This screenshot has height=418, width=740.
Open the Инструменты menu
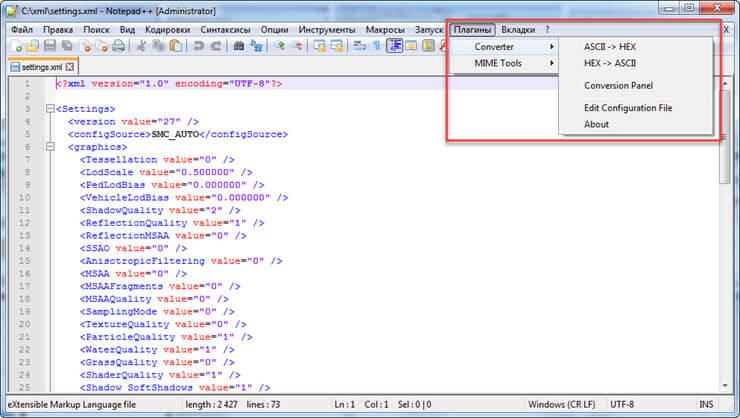[x=327, y=30]
